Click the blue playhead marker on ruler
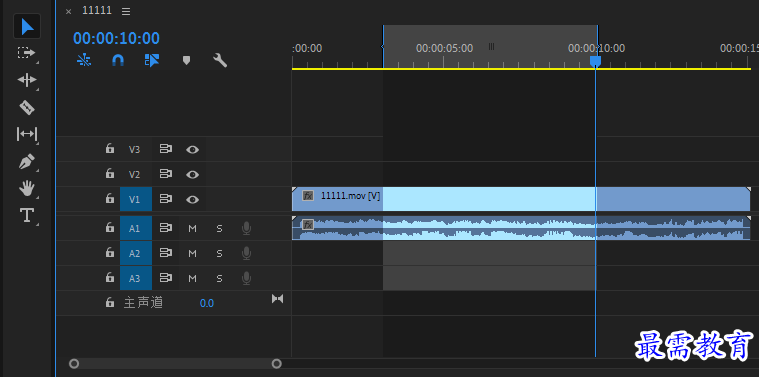 pyautogui.click(x=595, y=61)
